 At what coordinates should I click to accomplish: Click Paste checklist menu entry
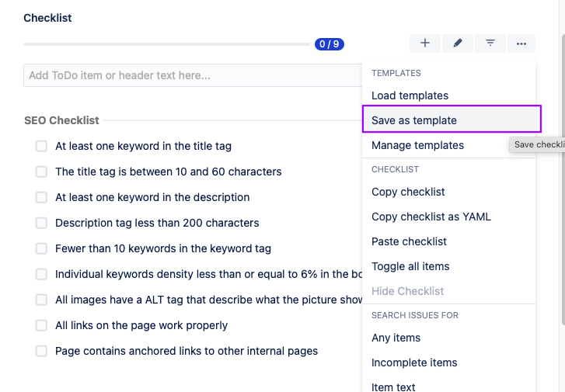click(410, 241)
